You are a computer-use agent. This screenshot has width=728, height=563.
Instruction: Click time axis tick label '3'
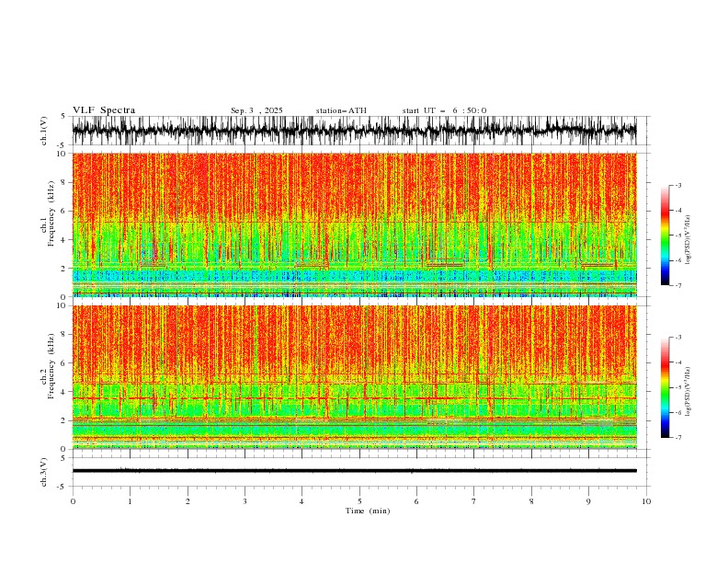[245, 501]
